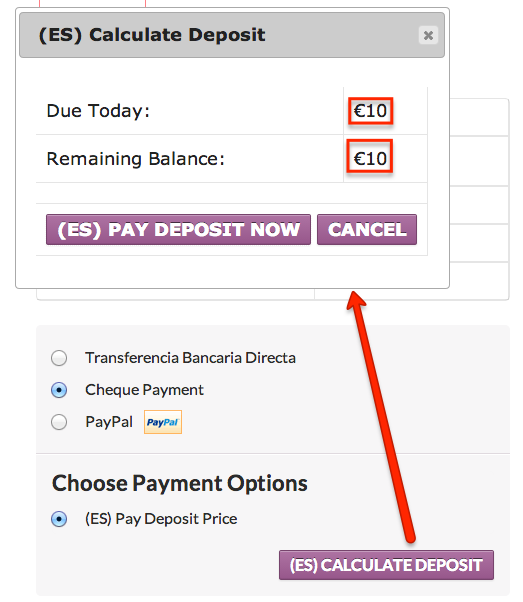Click the Transferencia Bancaria Directa label

pyautogui.click(x=190, y=358)
